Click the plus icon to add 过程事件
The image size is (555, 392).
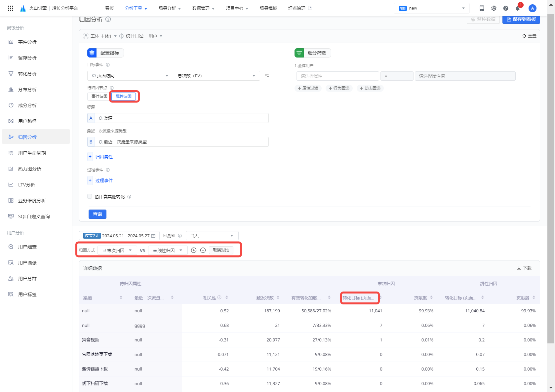[x=90, y=180]
